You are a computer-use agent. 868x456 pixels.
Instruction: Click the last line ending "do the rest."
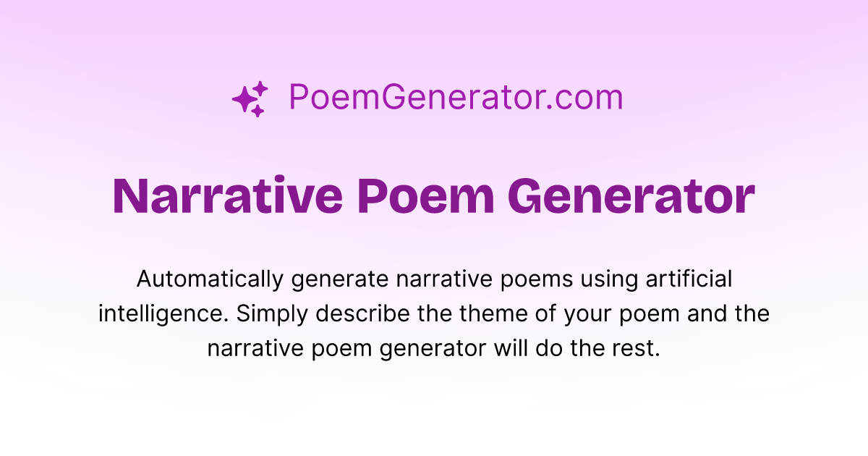coord(434,349)
